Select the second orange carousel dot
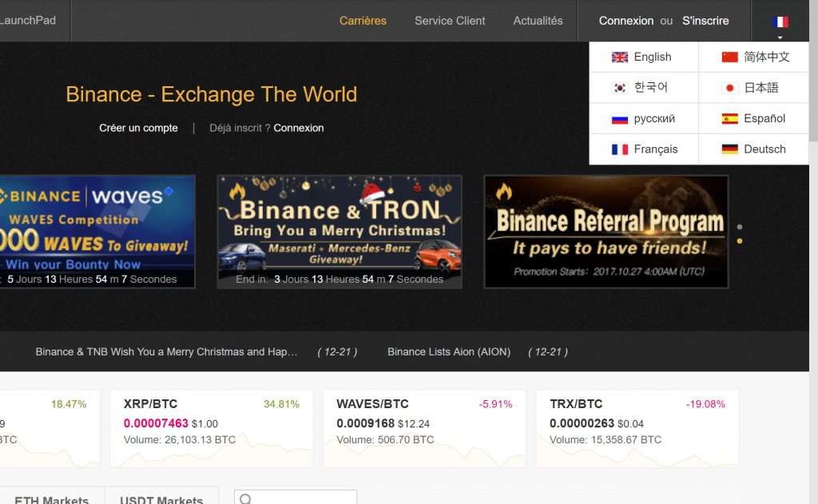The image size is (818, 504). coord(739,241)
